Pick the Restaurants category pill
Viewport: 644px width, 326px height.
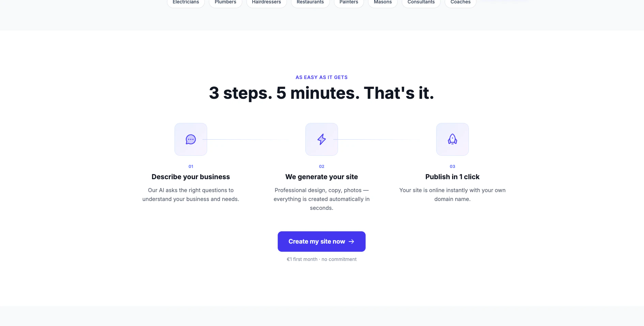pyautogui.click(x=310, y=2)
